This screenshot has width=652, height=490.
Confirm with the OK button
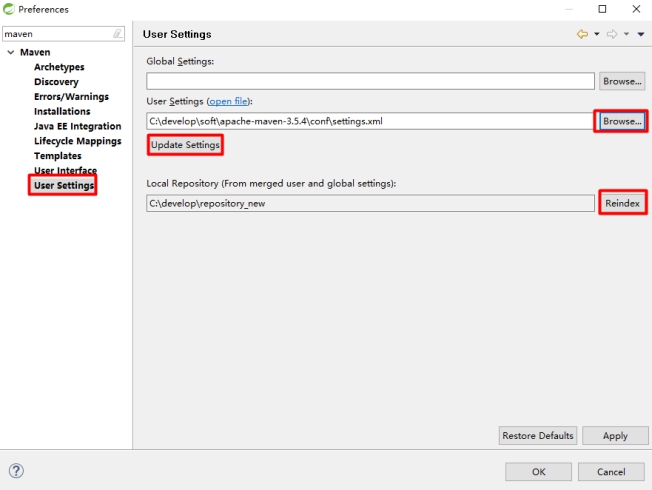(538, 472)
